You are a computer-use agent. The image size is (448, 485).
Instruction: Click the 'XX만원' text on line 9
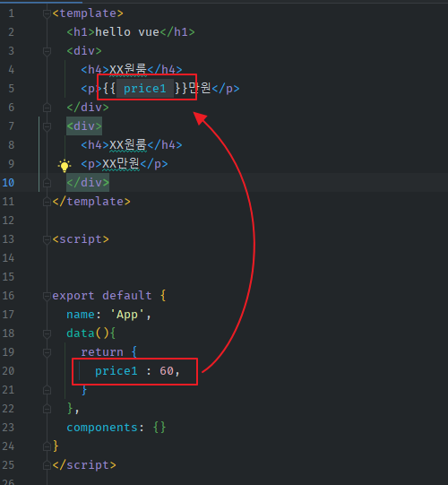(121, 164)
